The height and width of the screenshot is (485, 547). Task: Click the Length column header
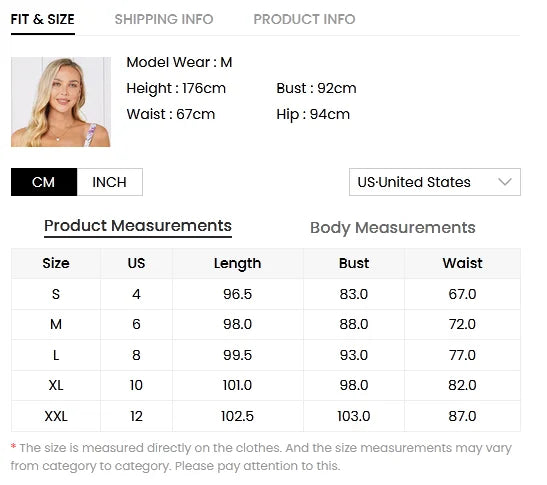click(238, 263)
